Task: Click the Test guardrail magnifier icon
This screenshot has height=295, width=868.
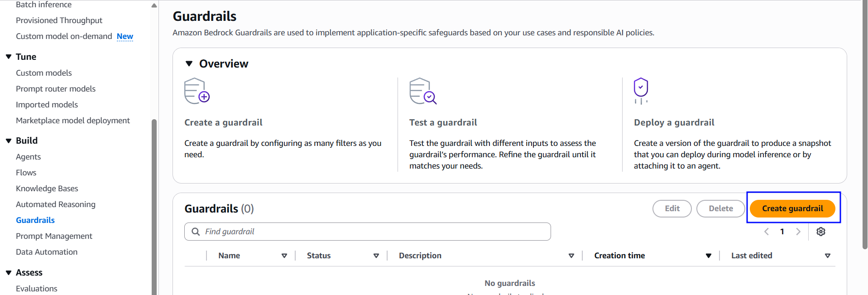Action: pyautogui.click(x=423, y=91)
